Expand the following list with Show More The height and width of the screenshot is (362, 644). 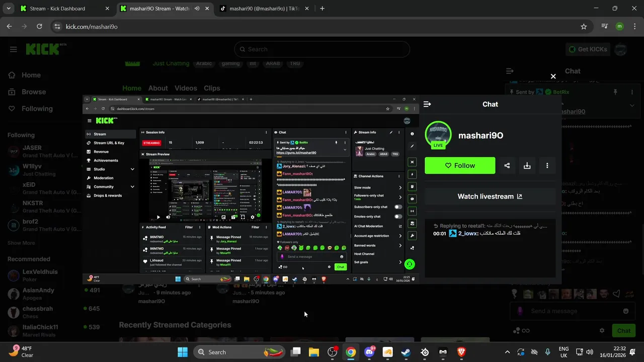[21, 243]
